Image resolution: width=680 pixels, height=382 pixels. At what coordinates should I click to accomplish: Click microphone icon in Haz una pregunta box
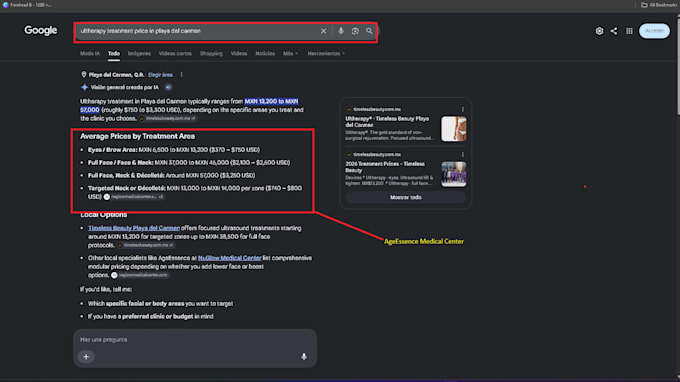click(x=304, y=357)
